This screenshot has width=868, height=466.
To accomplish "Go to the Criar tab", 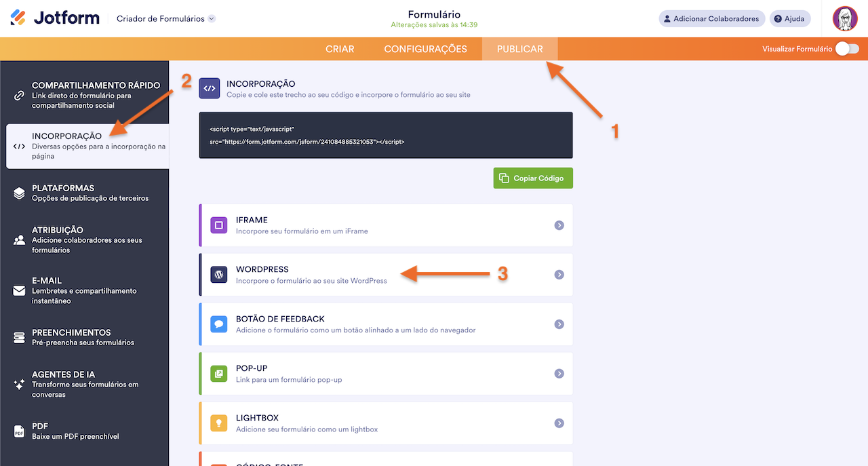I will pyautogui.click(x=340, y=49).
